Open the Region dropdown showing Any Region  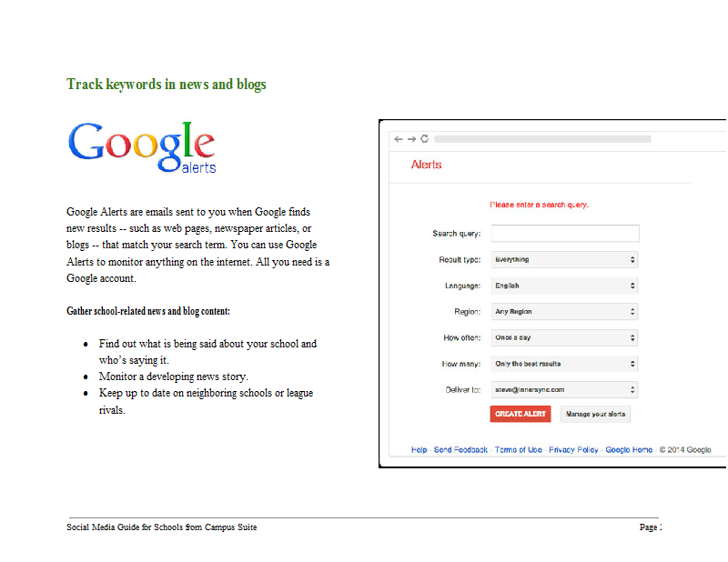tap(564, 311)
